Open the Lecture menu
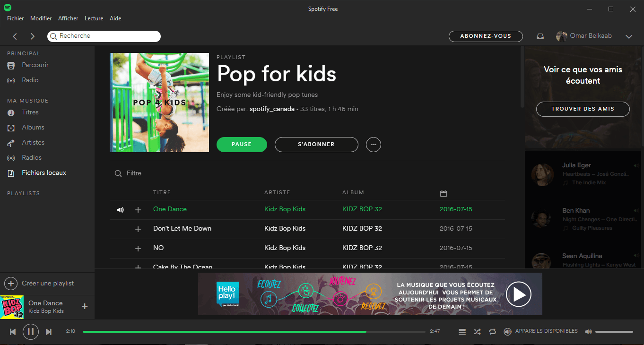This screenshot has height=345, width=644. coord(94,18)
